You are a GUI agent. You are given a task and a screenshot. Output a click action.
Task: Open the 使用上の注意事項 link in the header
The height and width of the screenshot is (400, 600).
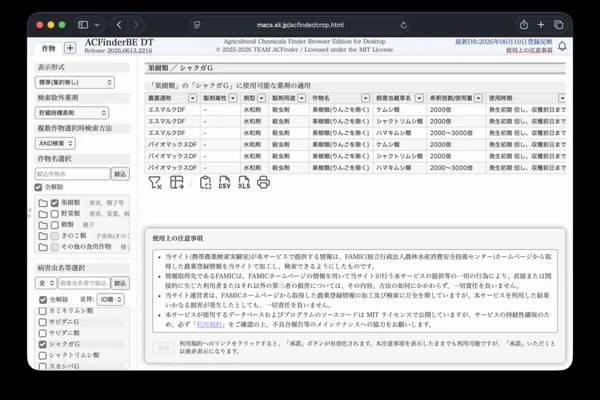point(529,51)
